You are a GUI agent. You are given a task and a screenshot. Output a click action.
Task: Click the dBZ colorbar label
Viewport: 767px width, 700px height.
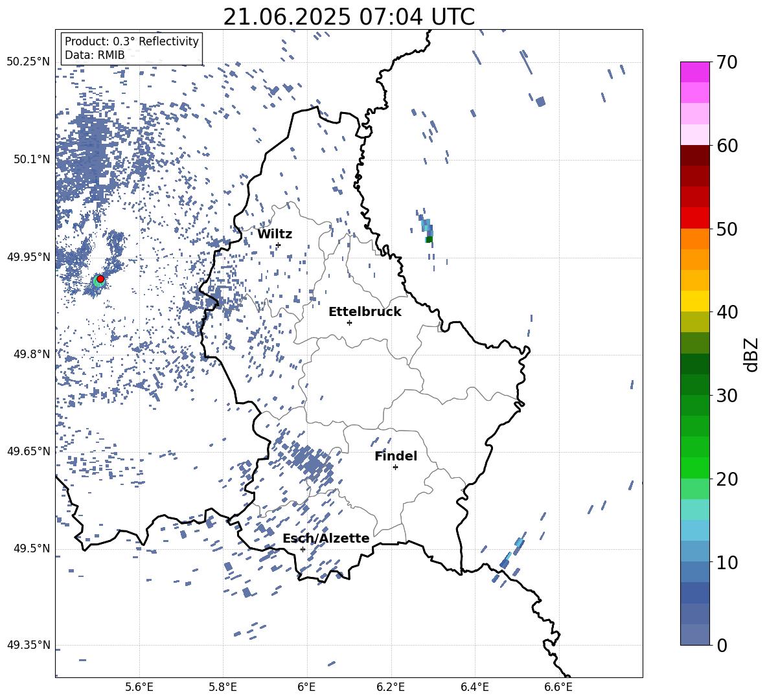click(752, 354)
